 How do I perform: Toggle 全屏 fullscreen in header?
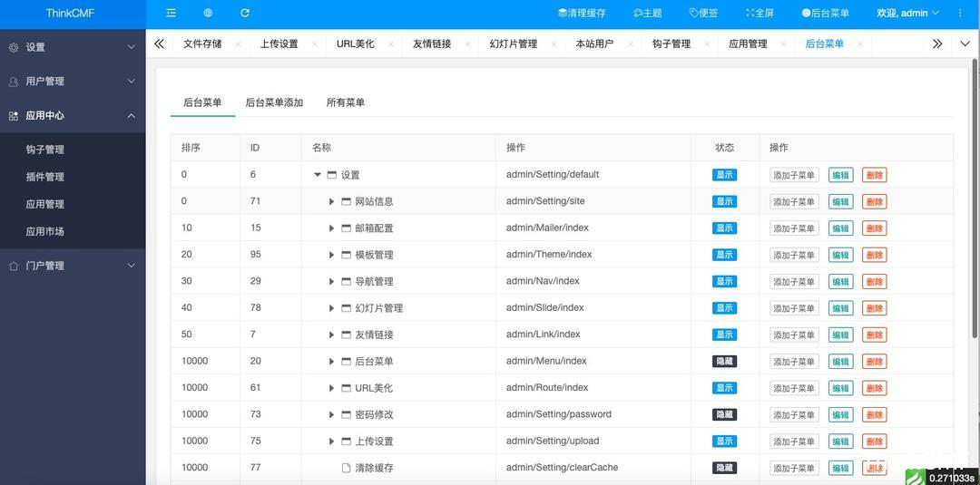[x=760, y=13]
